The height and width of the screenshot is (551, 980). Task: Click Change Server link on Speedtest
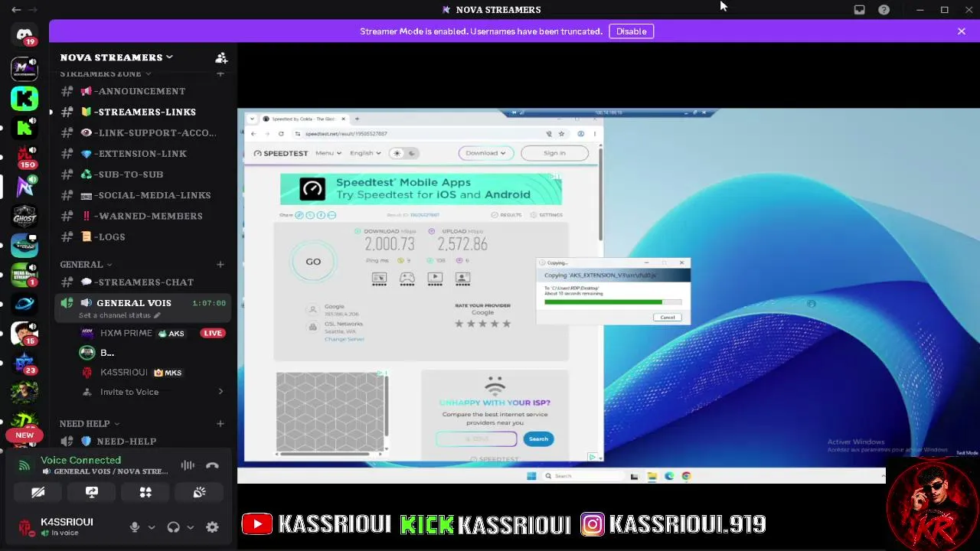point(345,339)
